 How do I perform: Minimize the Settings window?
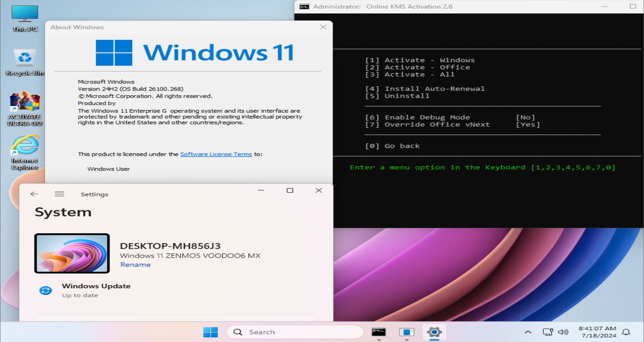261,190
